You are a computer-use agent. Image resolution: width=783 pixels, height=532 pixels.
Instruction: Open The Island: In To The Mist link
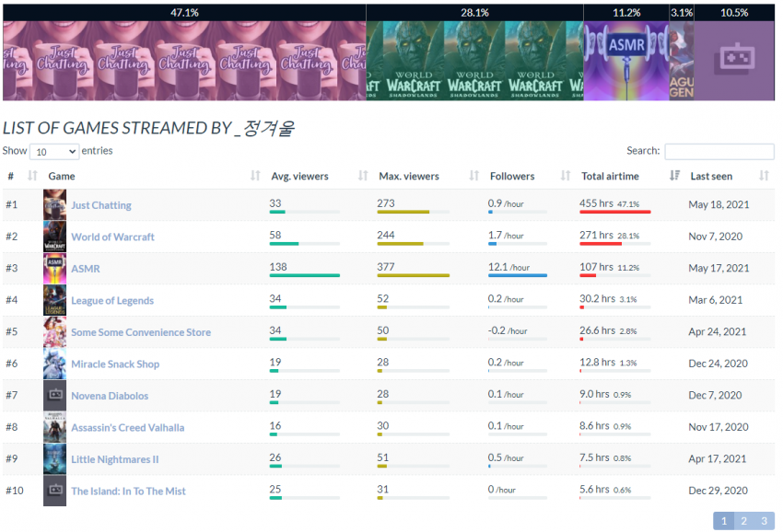point(128,492)
